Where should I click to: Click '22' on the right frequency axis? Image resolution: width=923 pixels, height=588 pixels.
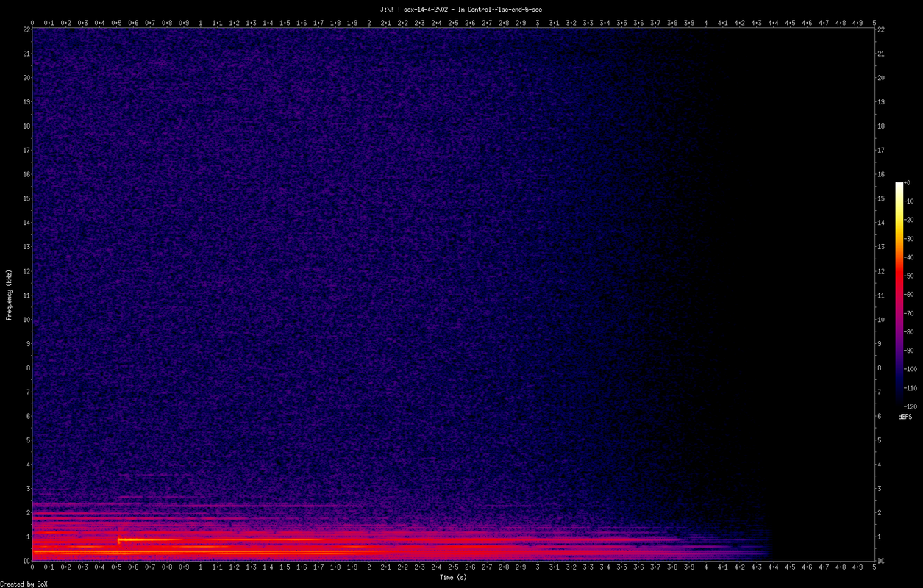pyautogui.click(x=881, y=29)
